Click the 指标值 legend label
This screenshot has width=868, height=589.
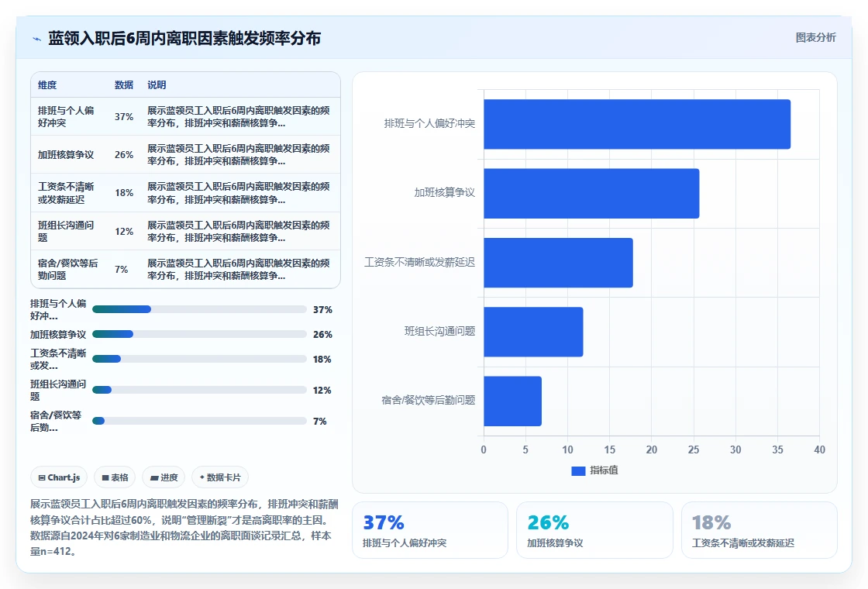604,470
